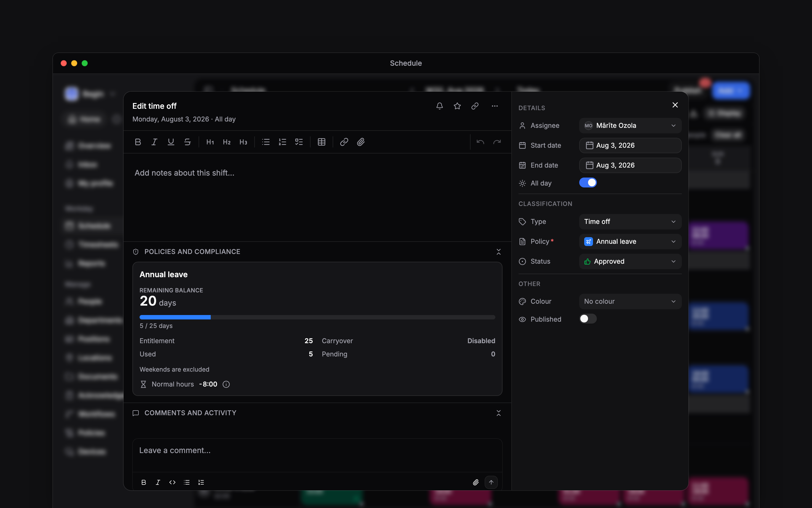Add bulleted list in the comment box

[x=187, y=483]
